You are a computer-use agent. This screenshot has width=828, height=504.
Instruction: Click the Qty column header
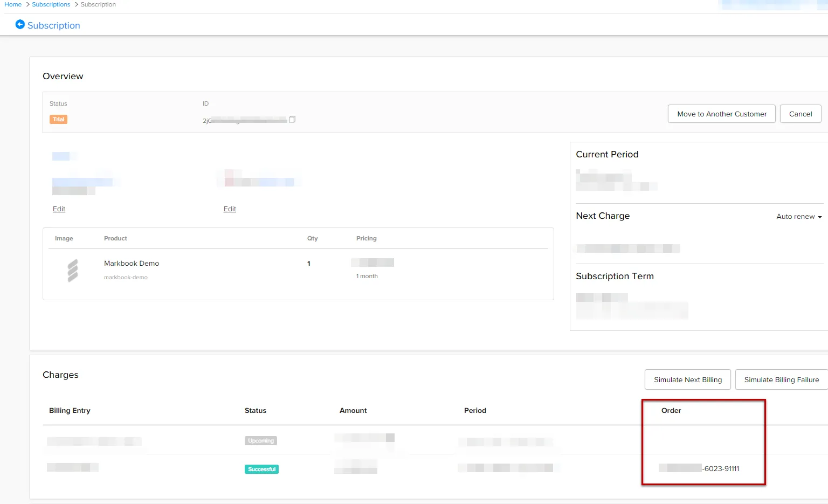[x=313, y=238]
